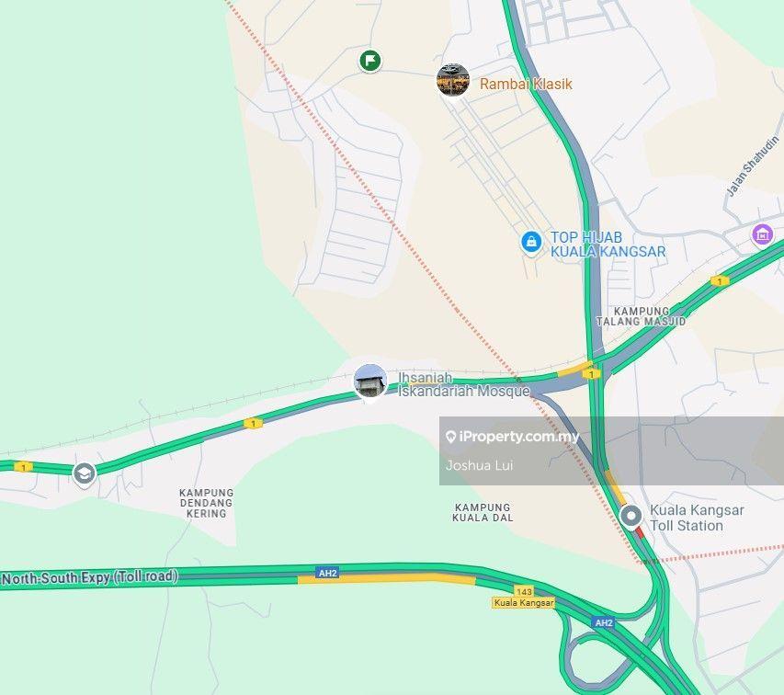Click the North-South Expy (Toll road) label

[x=90, y=577]
